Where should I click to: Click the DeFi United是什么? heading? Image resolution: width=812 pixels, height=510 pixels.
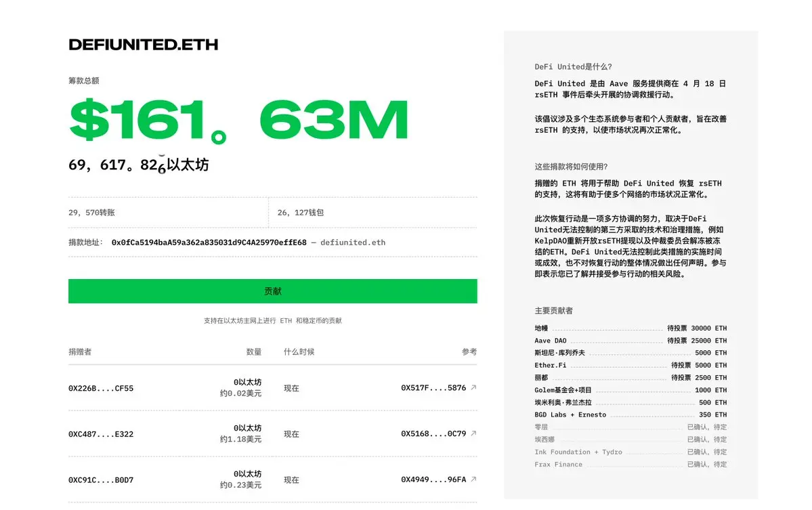(573, 67)
